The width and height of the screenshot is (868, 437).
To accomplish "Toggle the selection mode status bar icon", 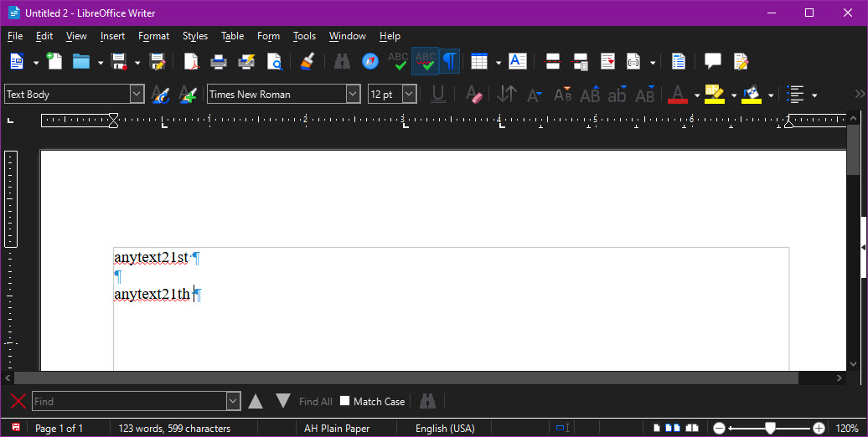I will coord(563,428).
